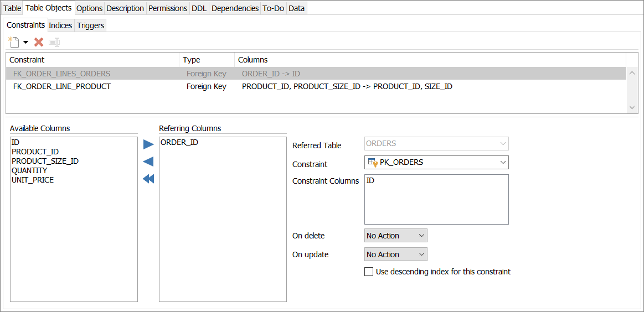Open the Dependencies tab

(235, 8)
